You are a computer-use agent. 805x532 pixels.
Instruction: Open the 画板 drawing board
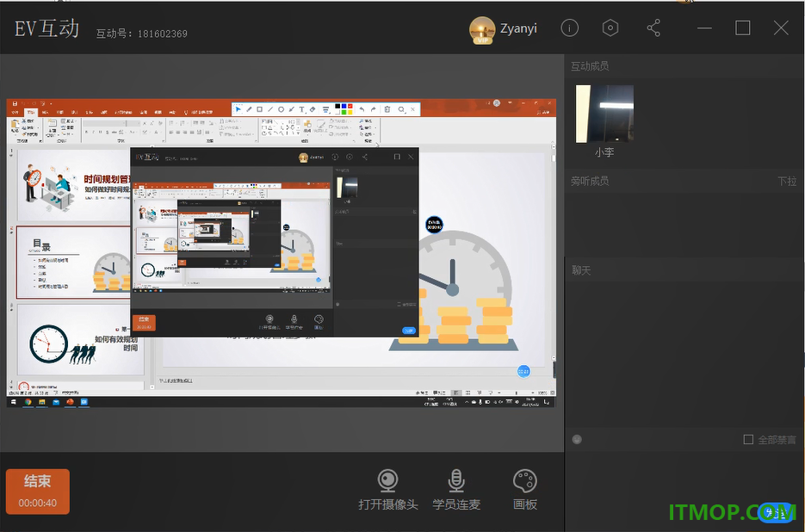coord(524,490)
